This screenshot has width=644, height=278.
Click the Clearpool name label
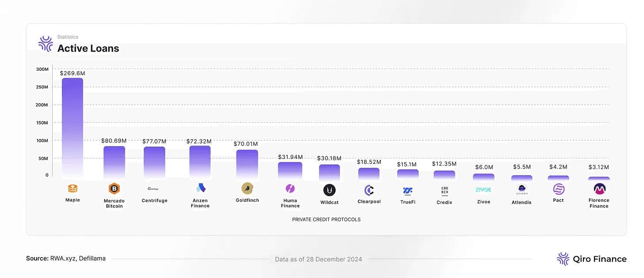(369, 201)
